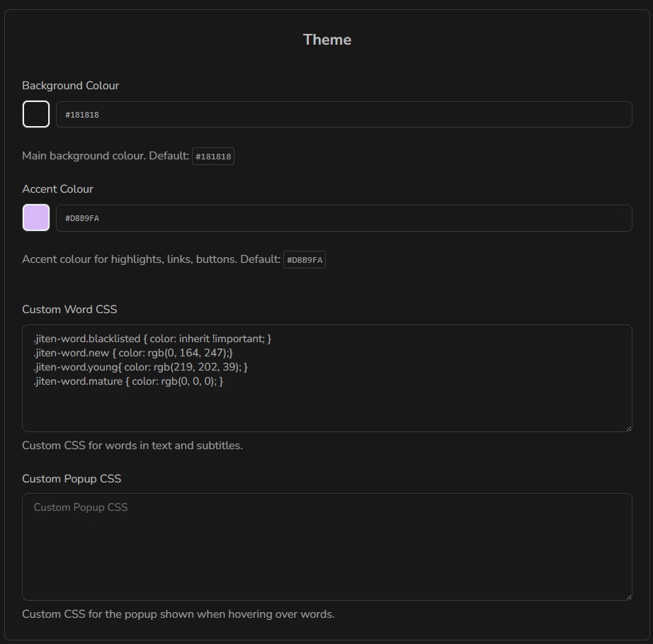Select the default #181818 value badge

pyautogui.click(x=213, y=156)
